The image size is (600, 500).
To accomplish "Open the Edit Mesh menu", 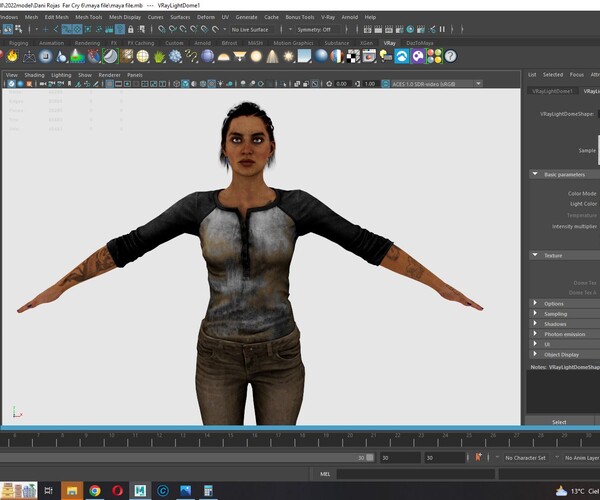I will (57, 17).
